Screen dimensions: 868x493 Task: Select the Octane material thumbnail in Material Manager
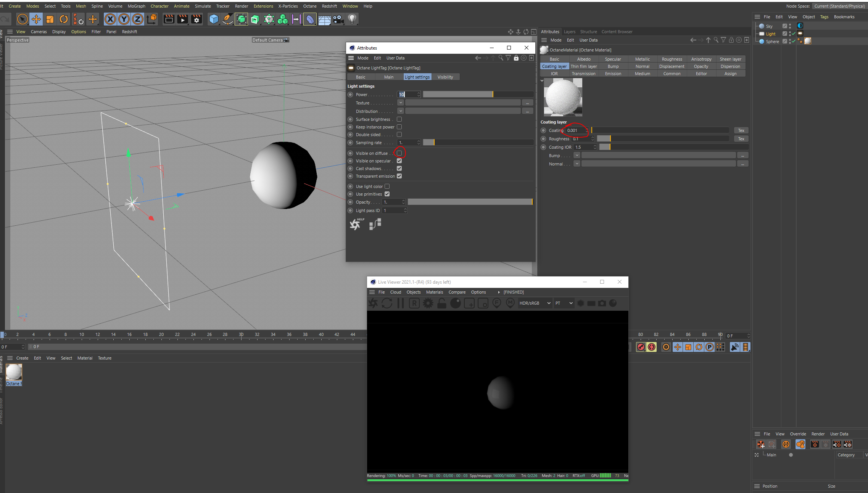[14, 372]
